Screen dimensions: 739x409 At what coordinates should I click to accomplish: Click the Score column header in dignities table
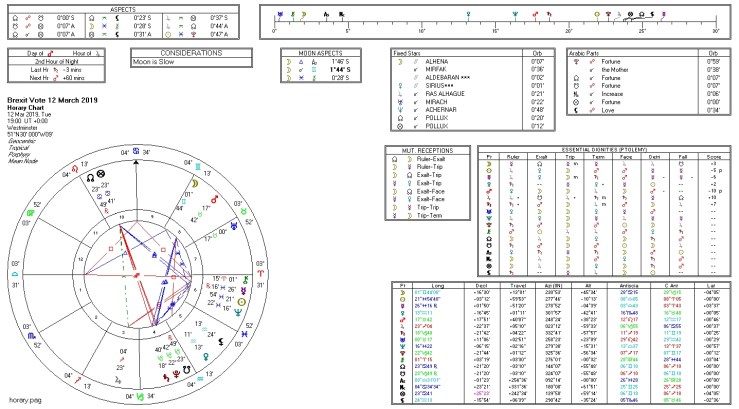712,156
